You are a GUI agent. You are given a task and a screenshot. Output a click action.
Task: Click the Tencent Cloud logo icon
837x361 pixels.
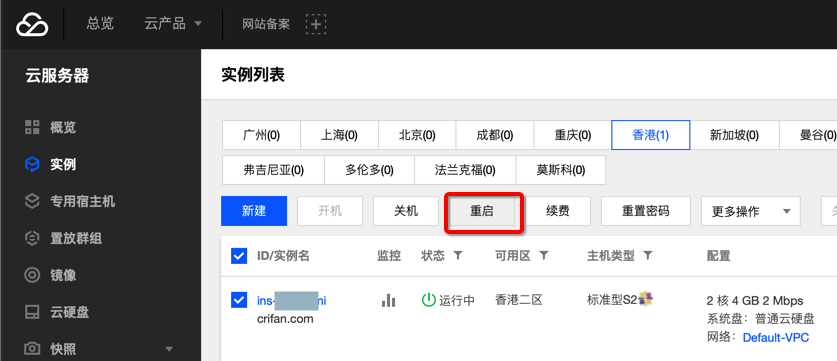[x=32, y=25]
